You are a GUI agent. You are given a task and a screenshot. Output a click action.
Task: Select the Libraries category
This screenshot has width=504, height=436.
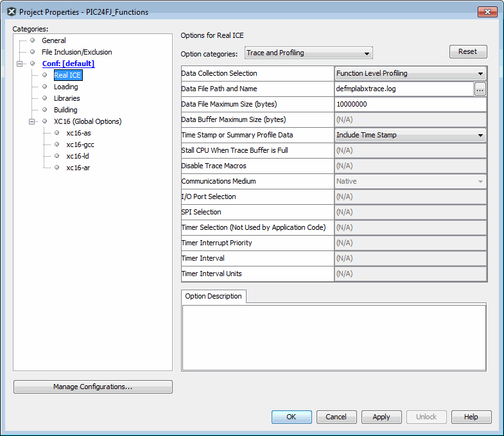click(67, 98)
